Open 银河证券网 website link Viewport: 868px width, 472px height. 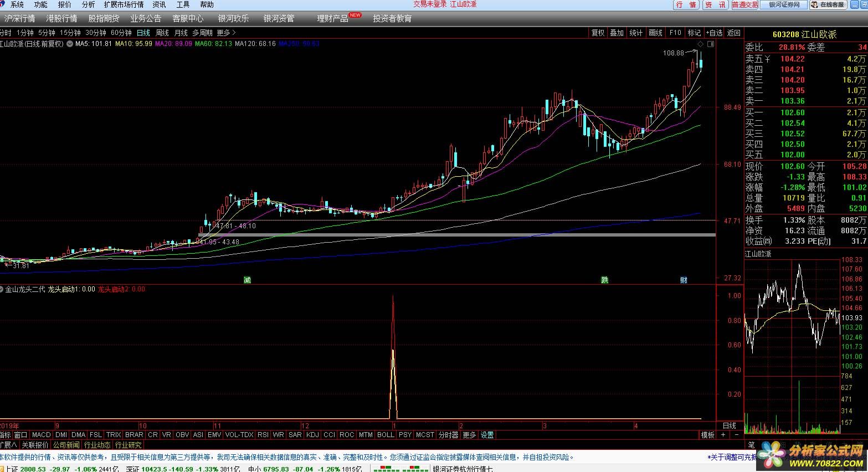click(784, 4)
